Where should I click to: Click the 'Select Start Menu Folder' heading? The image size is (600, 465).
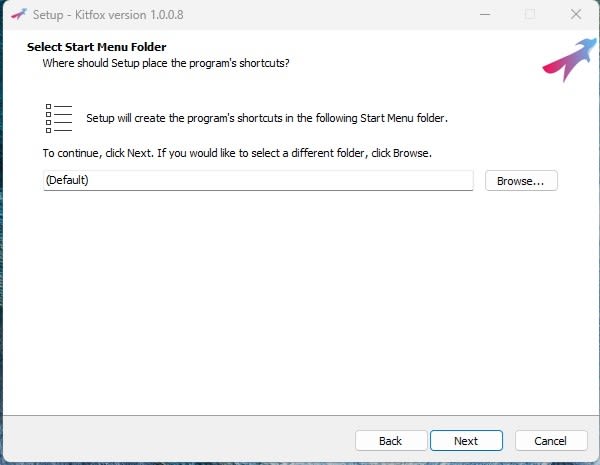point(96,47)
